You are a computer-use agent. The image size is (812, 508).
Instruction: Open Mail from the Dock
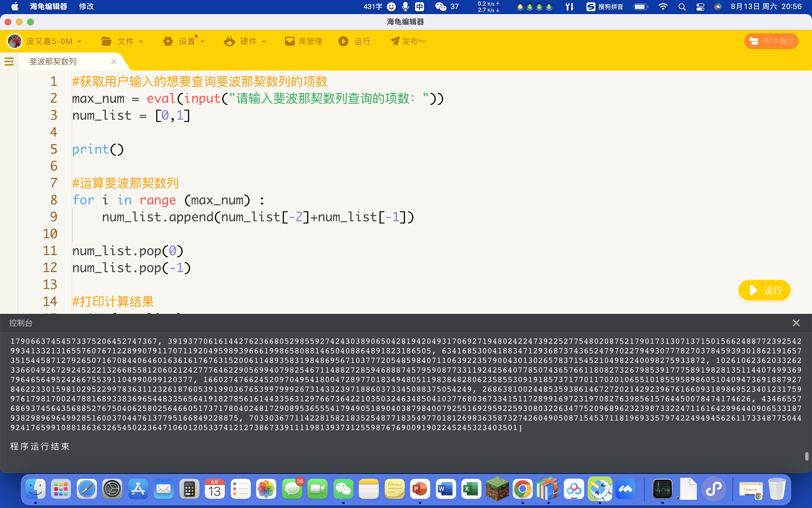pyautogui.click(x=164, y=489)
